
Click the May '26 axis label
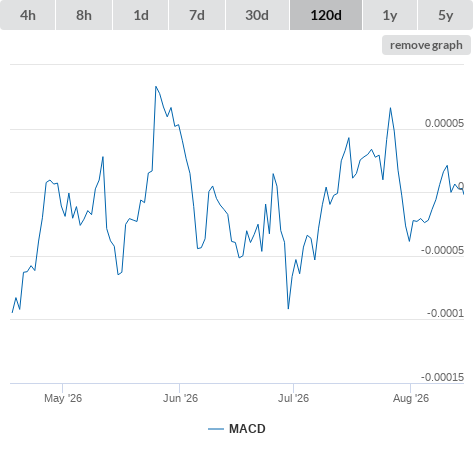click(x=63, y=398)
